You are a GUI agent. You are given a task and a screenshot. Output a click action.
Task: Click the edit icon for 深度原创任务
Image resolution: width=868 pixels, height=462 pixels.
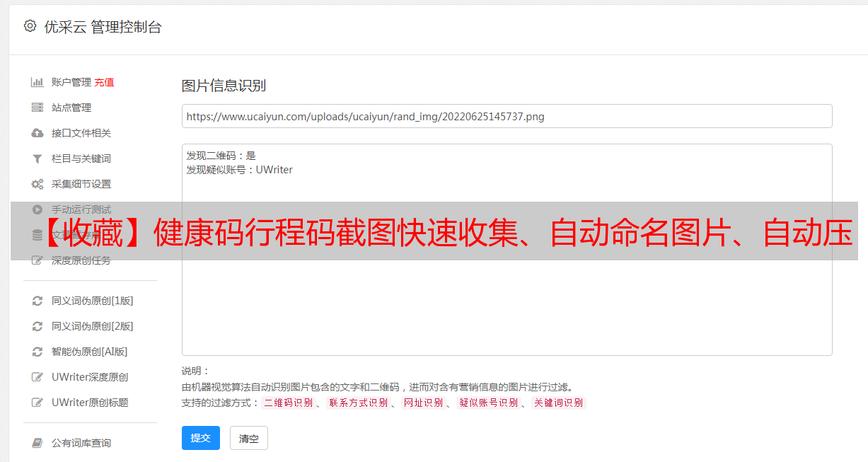(37, 260)
